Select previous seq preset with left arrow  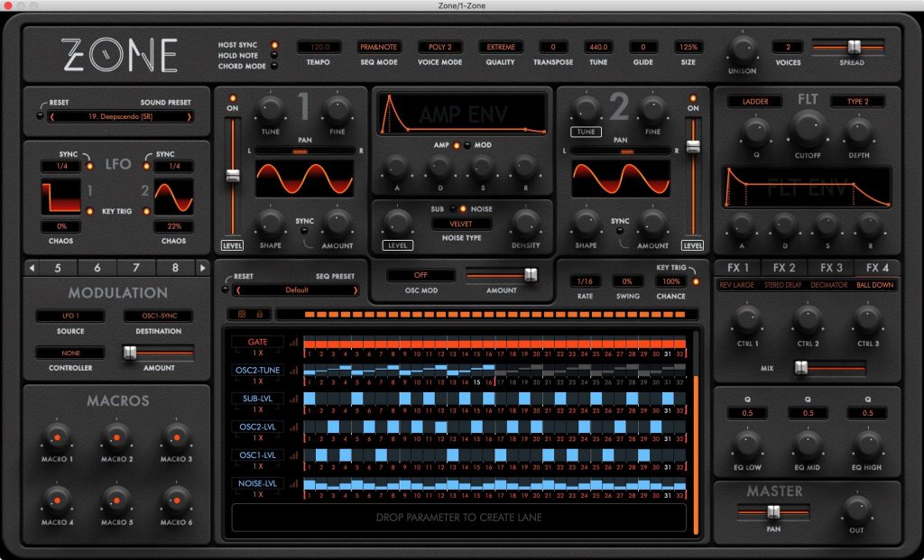(x=238, y=289)
